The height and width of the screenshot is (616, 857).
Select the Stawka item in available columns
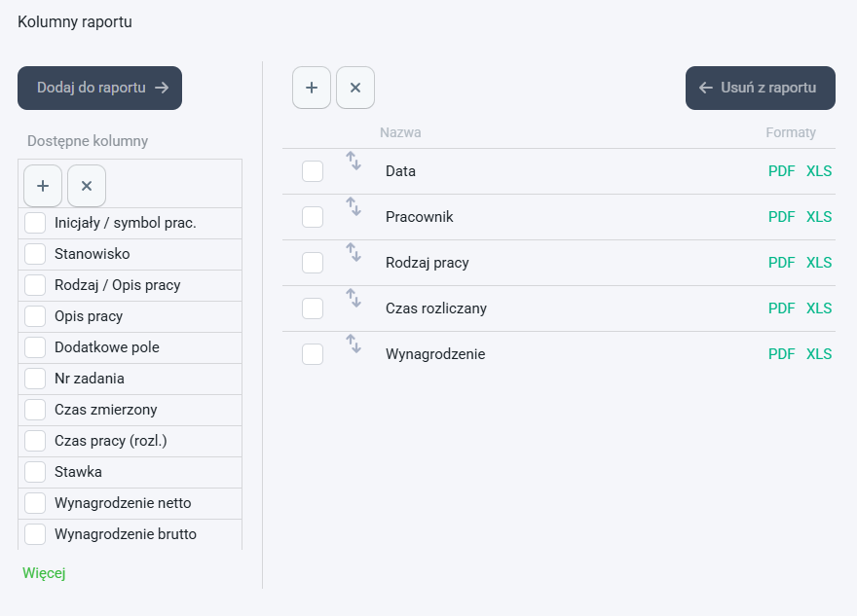[x=130, y=472]
